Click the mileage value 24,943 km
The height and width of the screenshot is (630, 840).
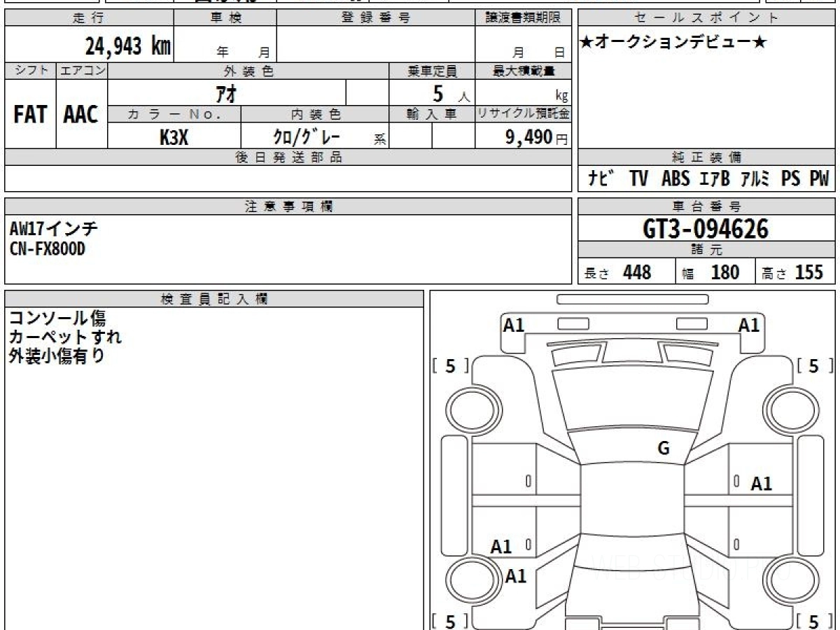(127, 46)
